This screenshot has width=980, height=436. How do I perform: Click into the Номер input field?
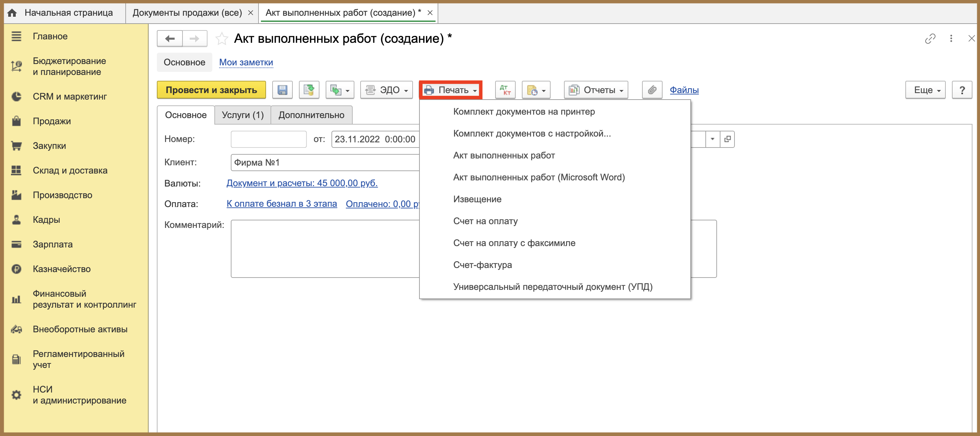click(x=268, y=139)
